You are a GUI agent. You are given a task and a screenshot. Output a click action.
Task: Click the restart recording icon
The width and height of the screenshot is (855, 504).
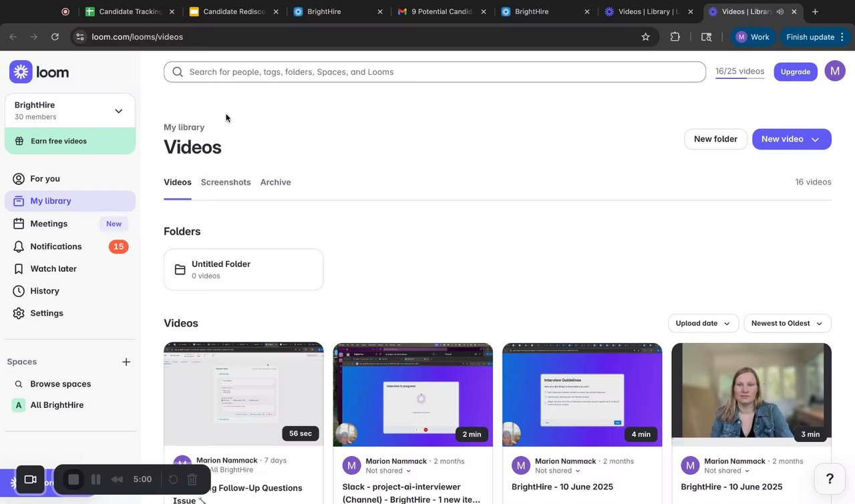point(173,479)
